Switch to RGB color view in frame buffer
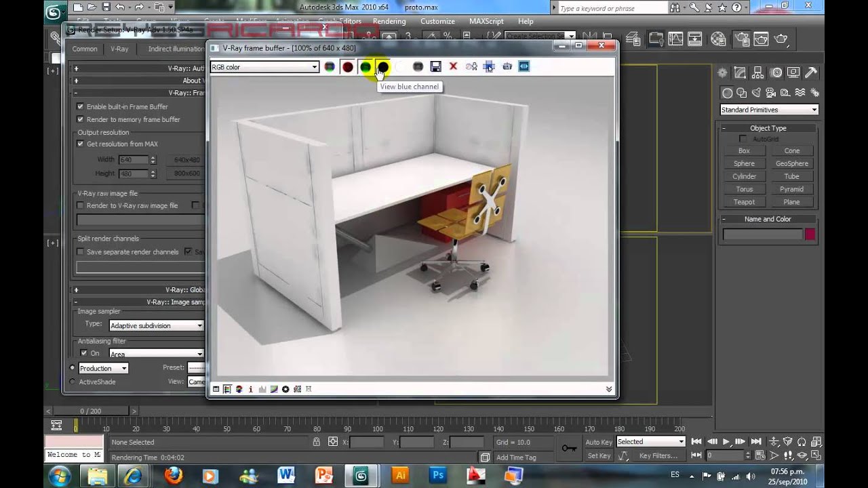 pyautogui.click(x=330, y=66)
